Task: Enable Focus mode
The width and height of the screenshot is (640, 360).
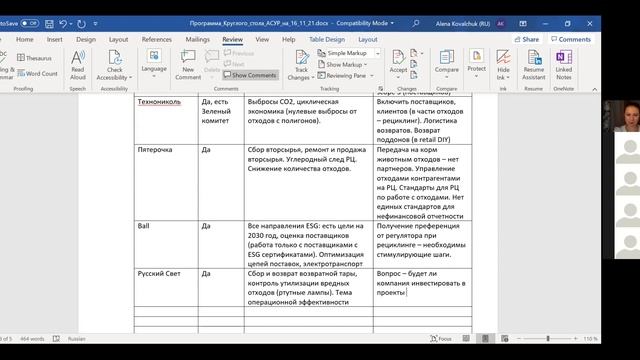Action: pyautogui.click(x=441, y=339)
